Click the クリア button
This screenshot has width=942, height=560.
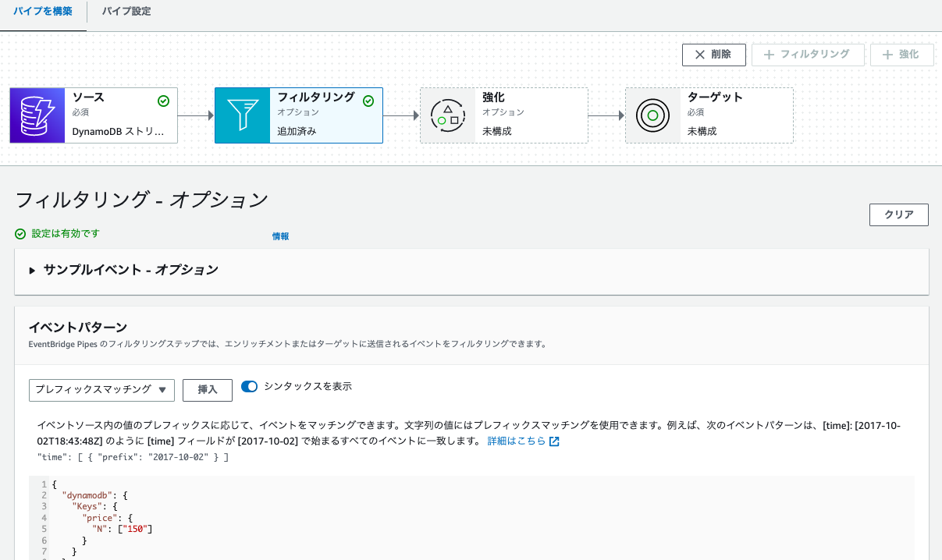[899, 215]
